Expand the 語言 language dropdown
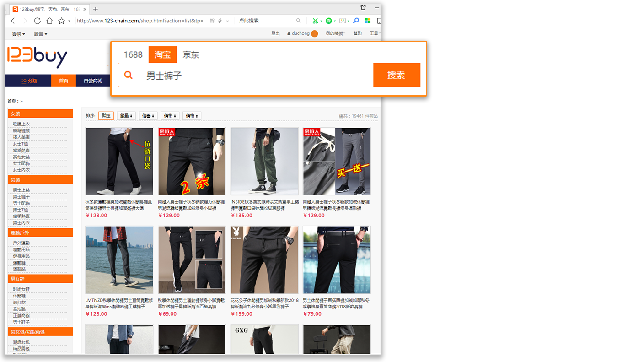The height and width of the screenshot is (362, 644). 41,34
